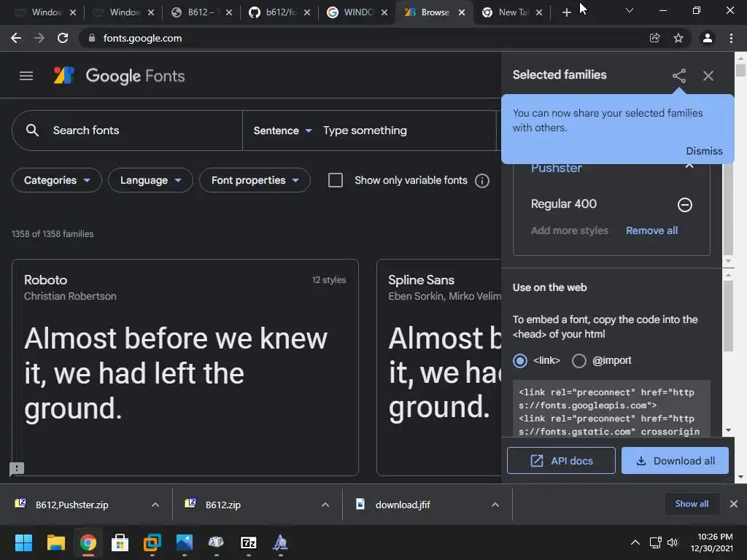Viewport: 747px width, 560px height.
Task: Click the search magnifier icon
Action: 32,130
